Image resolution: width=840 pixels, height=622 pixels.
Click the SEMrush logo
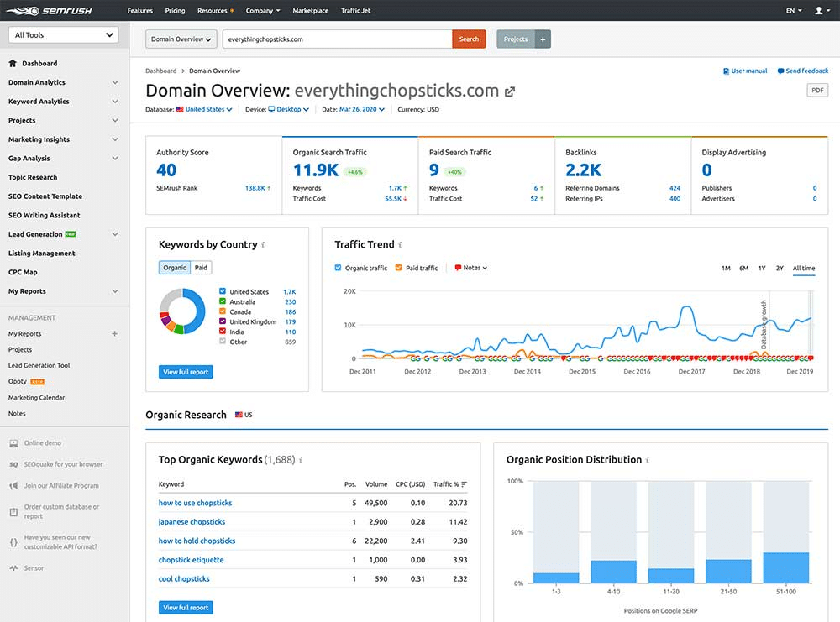click(49, 11)
